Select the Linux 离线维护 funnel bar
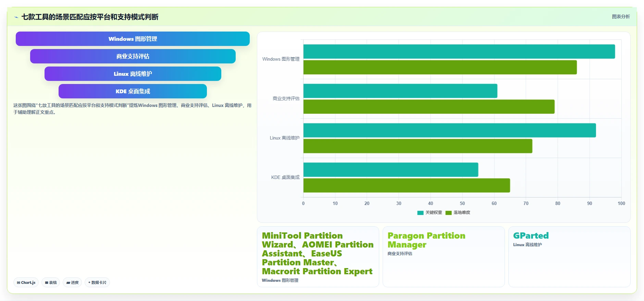This screenshot has height=301, width=644. coord(133,74)
